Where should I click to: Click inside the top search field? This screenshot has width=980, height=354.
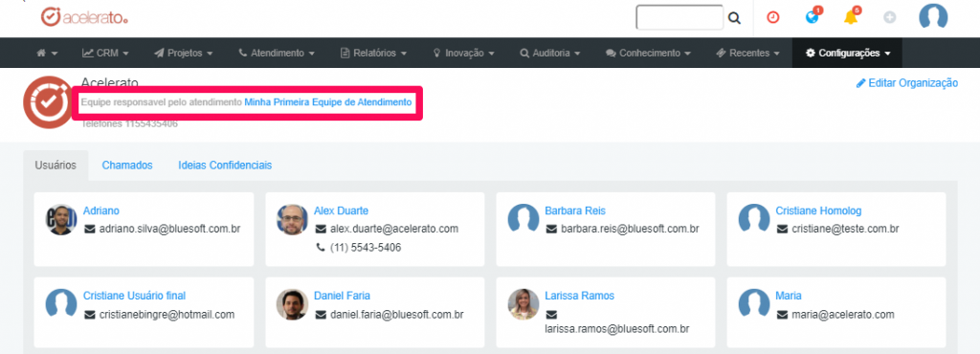[x=679, y=17]
